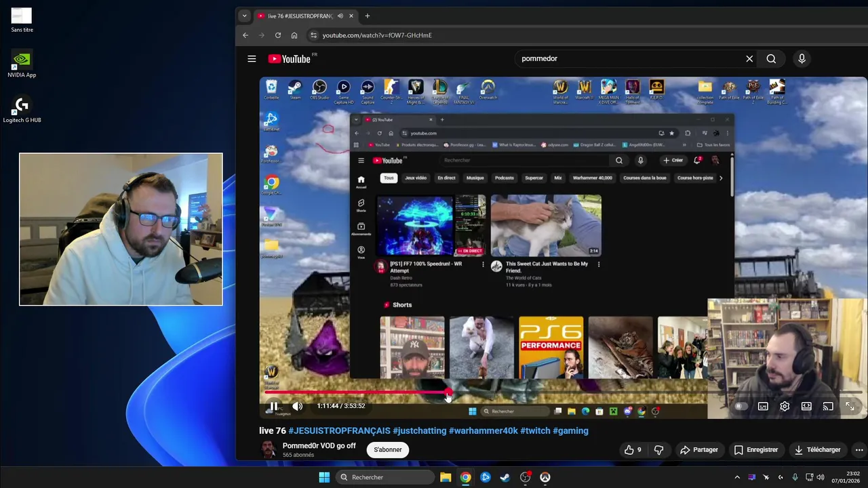Subscribe with the S'abonner button
Viewport: 868px width, 488px height.
coord(388,449)
